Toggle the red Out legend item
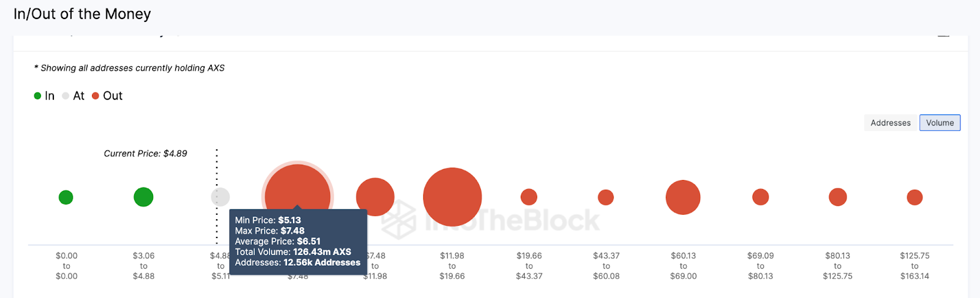 pos(107,96)
